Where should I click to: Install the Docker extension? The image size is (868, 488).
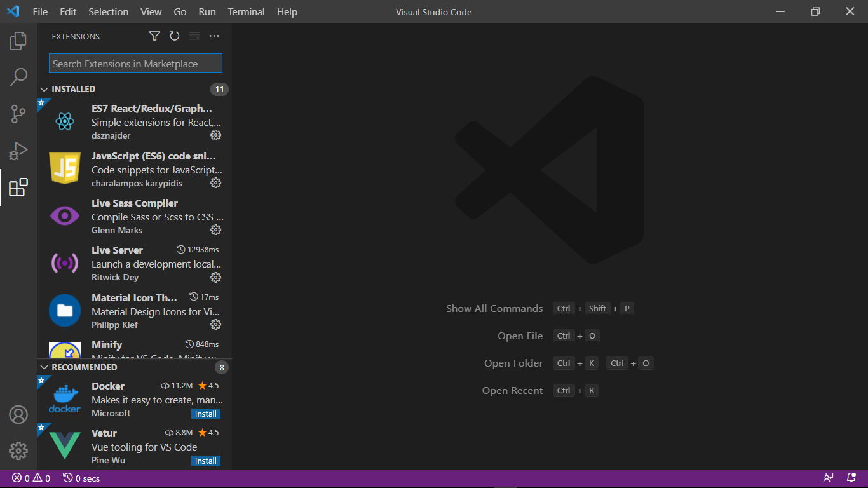coord(206,414)
